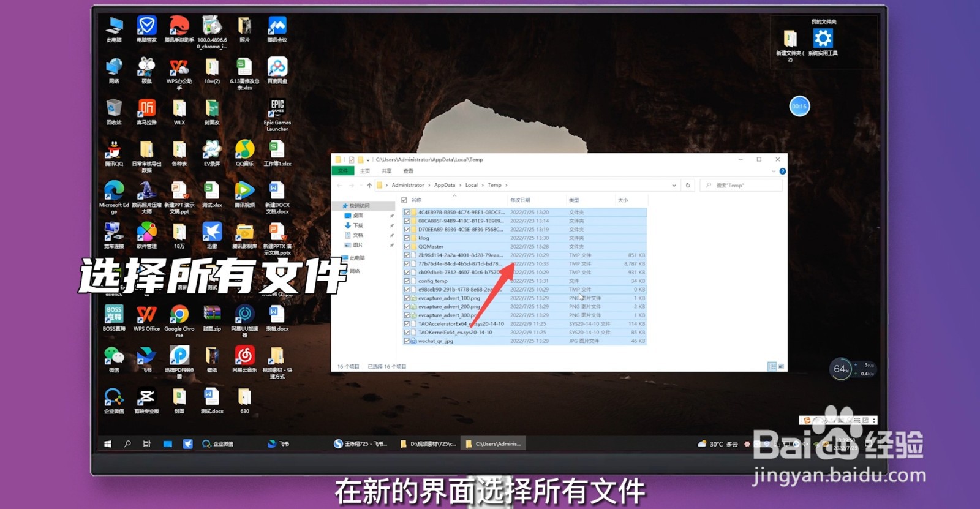Viewport: 980px width, 509px height.
Task: Expand the chevron after AppData in the address path
Action: click(x=460, y=185)
